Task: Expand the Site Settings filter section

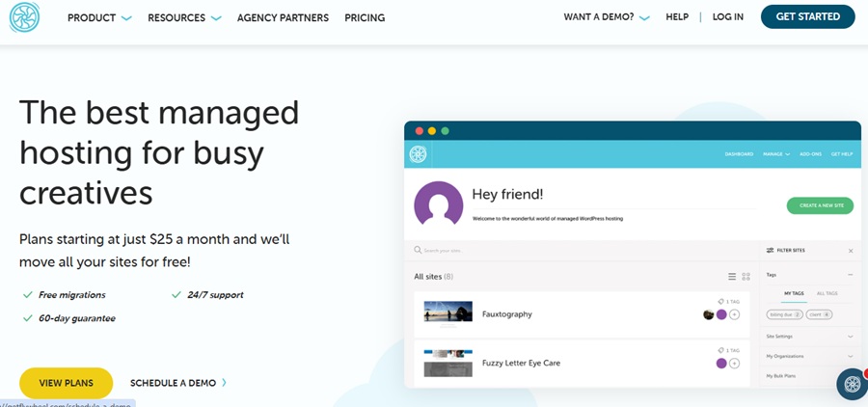Action: coord(808,336)
